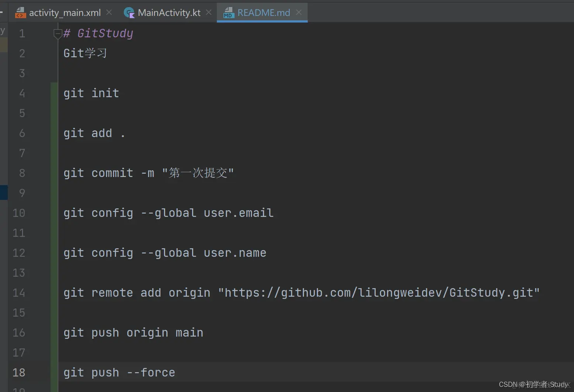The width and height of the screenshot is (574, 392).
Task: Click line number 16 in gutter
Action: click(19, 333)
